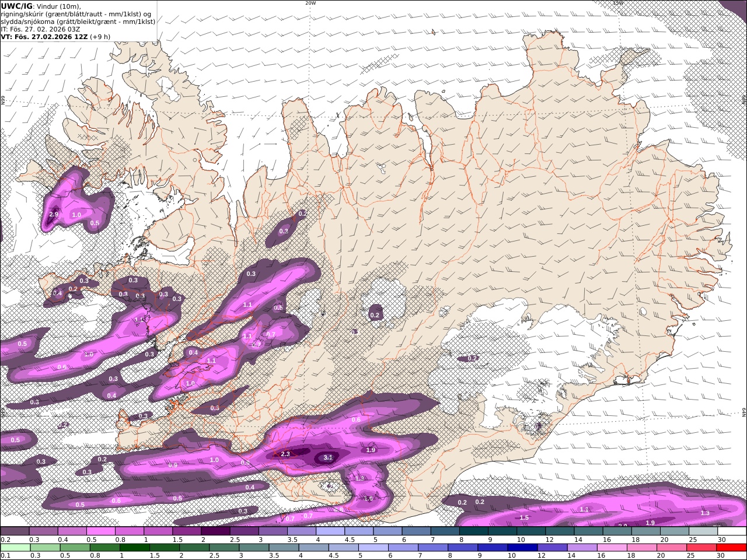Click the bright red swatch above 30, lower legend row
The image size is (747, 560).
(x=731, y=548)
